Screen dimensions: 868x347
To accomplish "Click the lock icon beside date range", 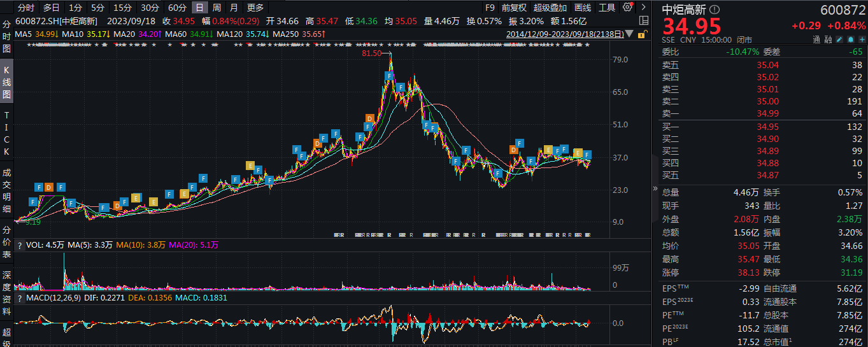I will pyautogui.click(x=643, y=34).
